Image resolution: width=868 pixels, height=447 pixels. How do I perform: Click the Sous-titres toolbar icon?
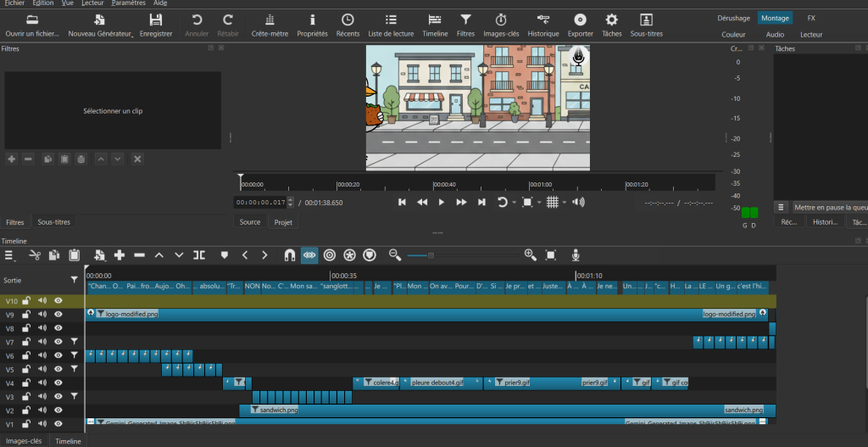tap(646, 25)
